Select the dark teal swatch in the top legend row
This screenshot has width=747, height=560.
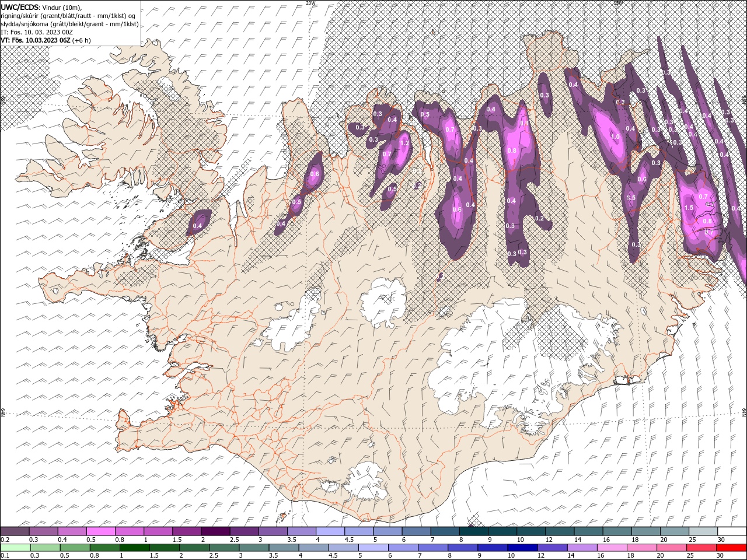pyautogui.click(x=473, y=531)
